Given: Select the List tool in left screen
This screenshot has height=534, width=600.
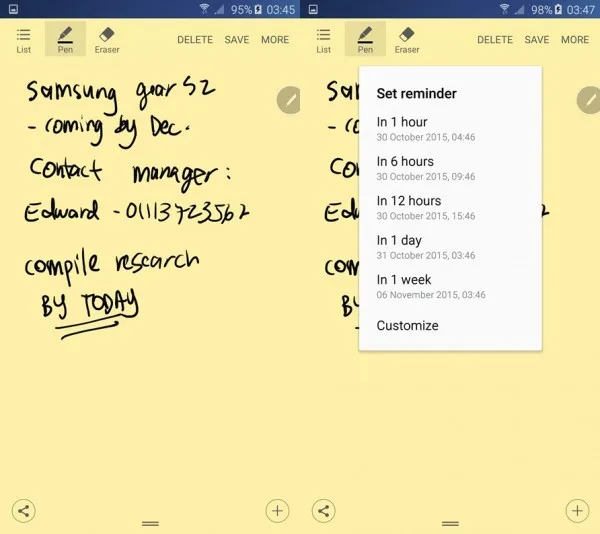Looking at the screenshot, I should point(23,41).
